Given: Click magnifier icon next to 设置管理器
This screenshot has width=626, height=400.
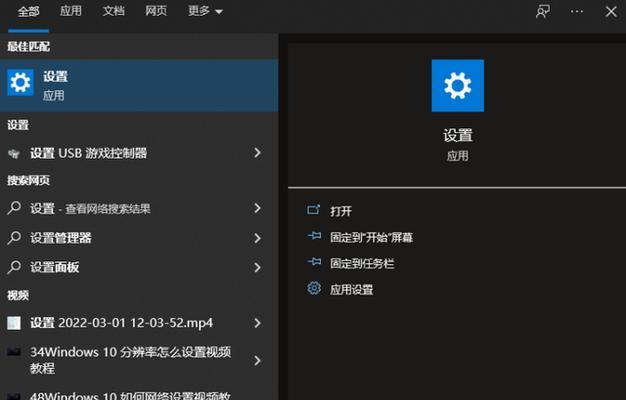Looking at the screenshot, I should tap(14, 238).
